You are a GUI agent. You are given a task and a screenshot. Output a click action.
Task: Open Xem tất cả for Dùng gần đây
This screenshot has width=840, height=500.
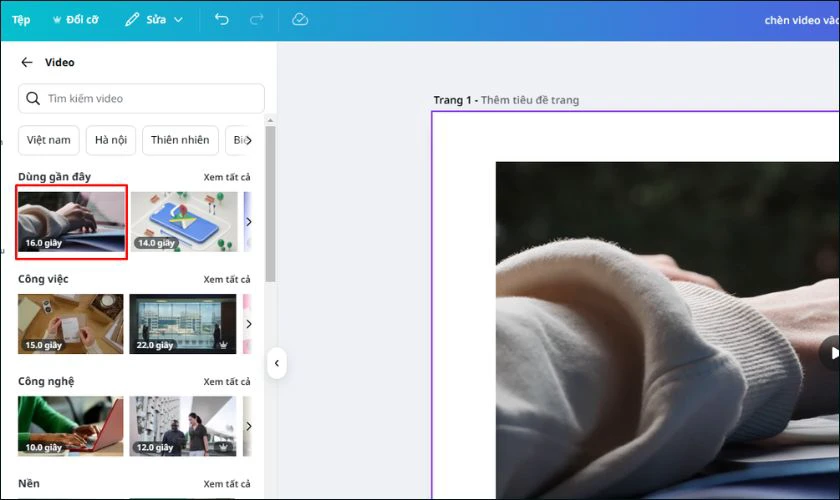coord(227,177)
